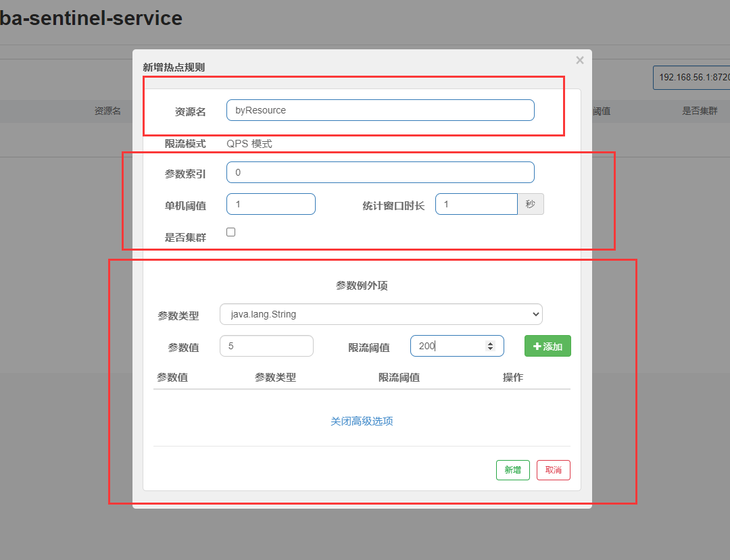Image resolution: width=730 pixels, height=560 pixels.
Task: Enable the 是否集群 checkbox
Action: 230,232
